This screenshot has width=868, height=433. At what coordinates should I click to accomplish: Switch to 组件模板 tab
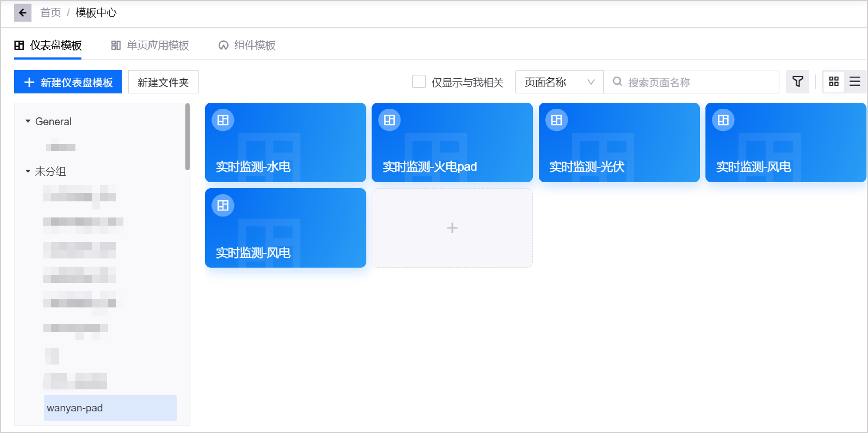tap(247, 45)
